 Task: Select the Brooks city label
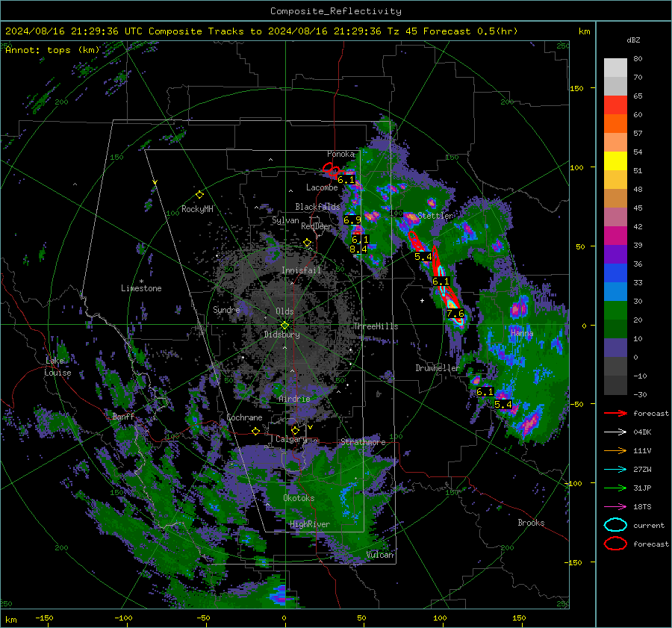click(x=531, y=523)
